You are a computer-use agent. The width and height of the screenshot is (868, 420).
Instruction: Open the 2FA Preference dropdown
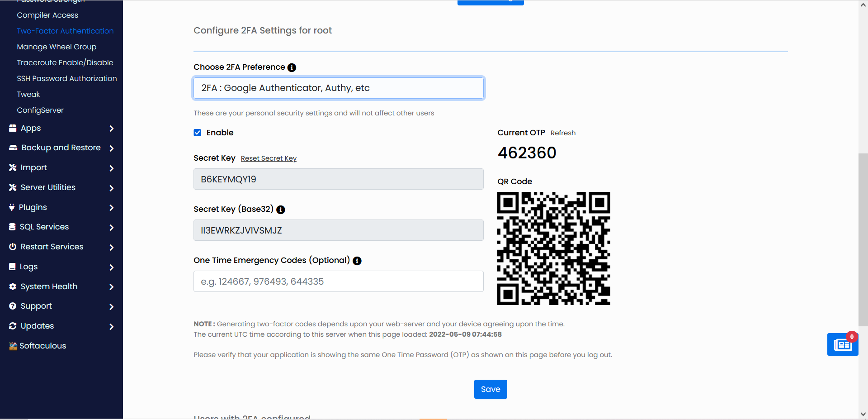[x=339, y=88]
